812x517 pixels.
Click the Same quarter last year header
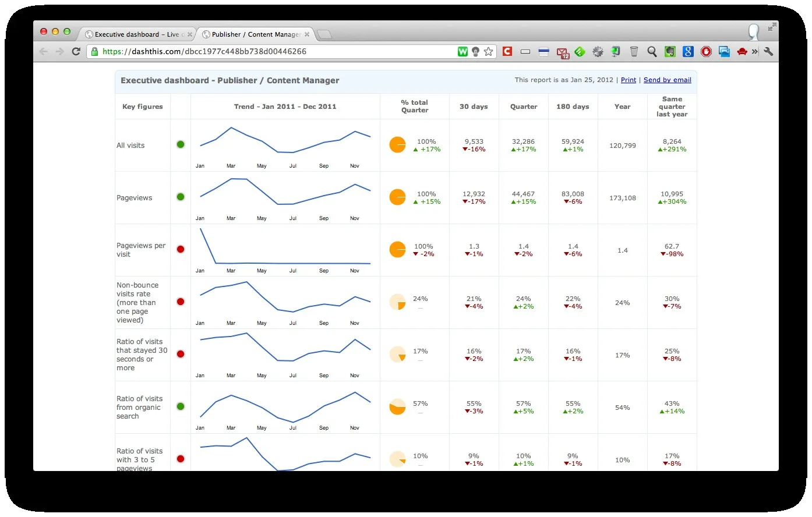click(x=672, y=107)
